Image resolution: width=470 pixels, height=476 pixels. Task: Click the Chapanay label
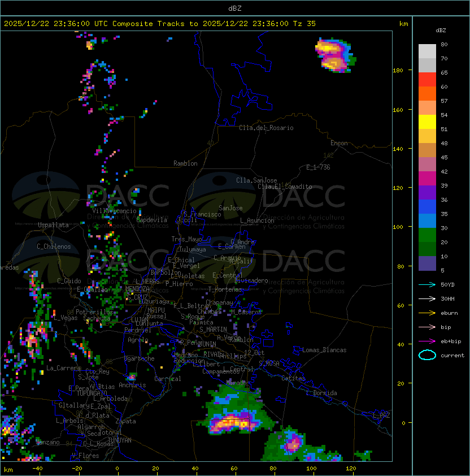(219, 302)
